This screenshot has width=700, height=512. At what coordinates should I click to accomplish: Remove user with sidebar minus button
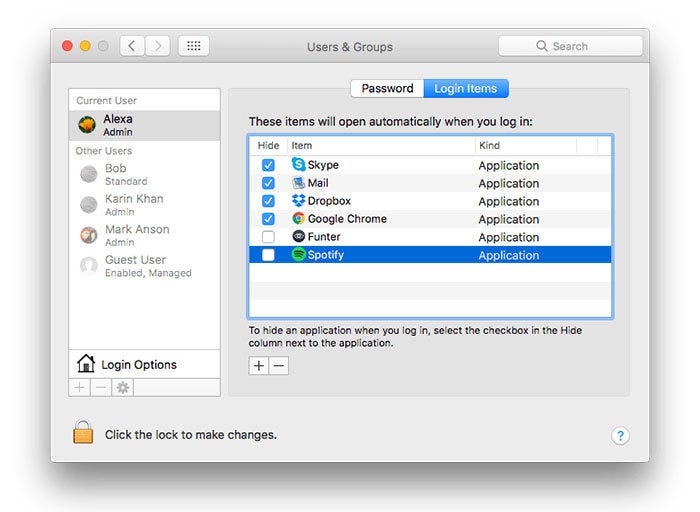[101, 387]
